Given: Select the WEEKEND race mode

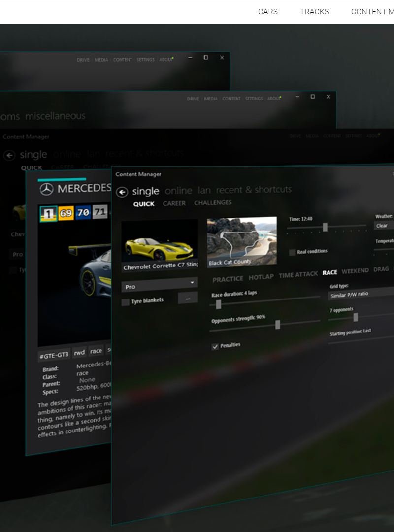Looking at the screenshot, I should tap(355, 271).
